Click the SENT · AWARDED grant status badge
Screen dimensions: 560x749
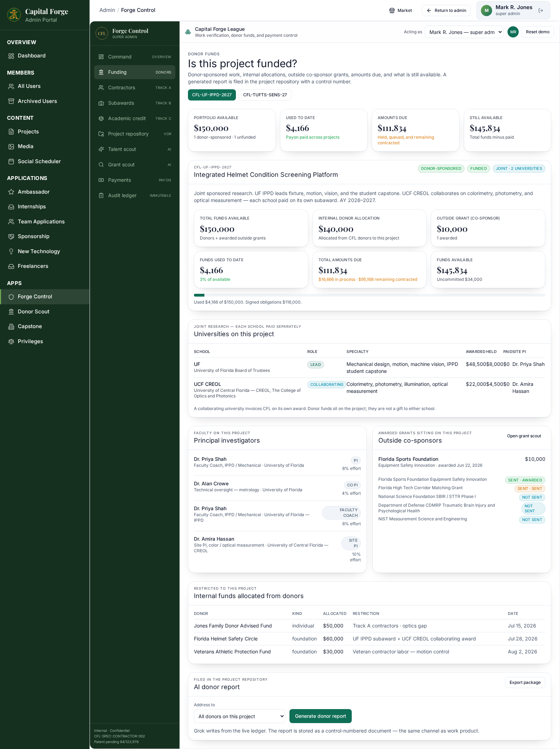(x=525, y=480)
